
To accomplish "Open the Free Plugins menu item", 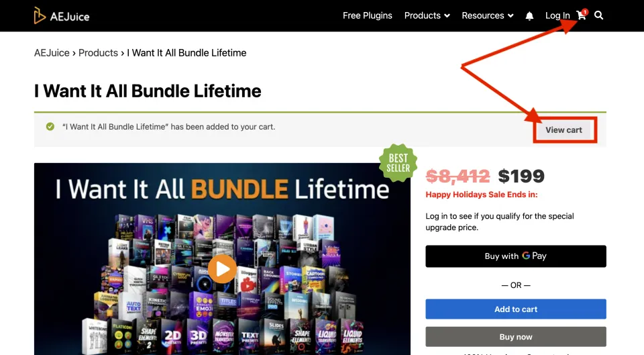I will (367, 15).
